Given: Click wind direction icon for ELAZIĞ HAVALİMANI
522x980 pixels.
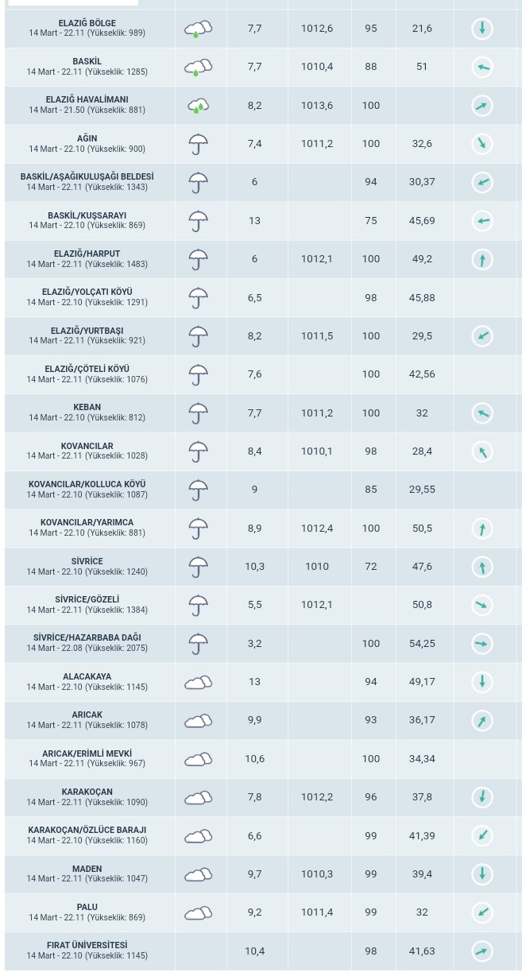Looking at the screenshot, I should click(x=481, y=106).
